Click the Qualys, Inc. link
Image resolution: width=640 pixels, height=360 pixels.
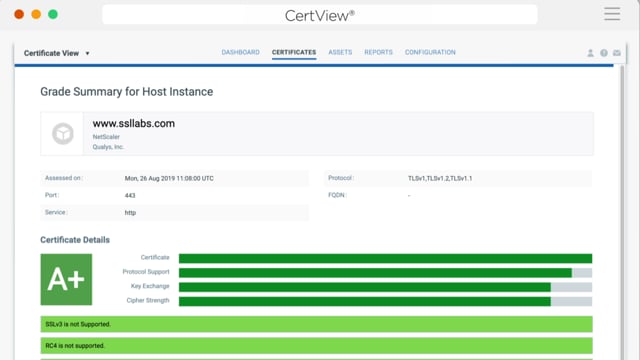108,147
